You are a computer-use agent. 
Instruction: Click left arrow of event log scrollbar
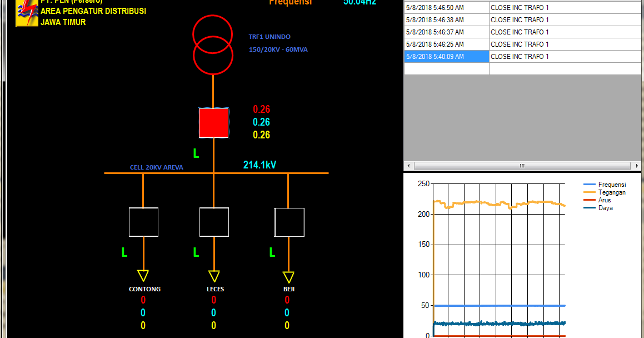coord(407,165)
